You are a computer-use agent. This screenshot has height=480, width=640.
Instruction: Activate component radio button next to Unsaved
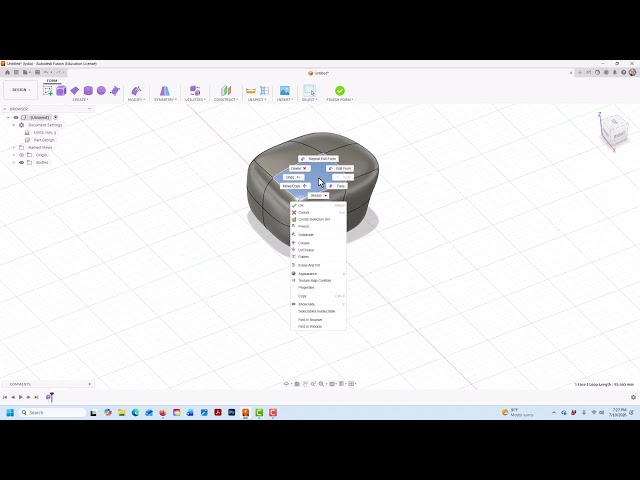point(56,118)
